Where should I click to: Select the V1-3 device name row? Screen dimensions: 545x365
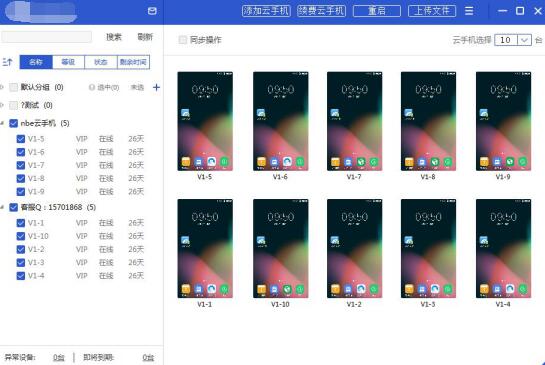pos(36,262)
